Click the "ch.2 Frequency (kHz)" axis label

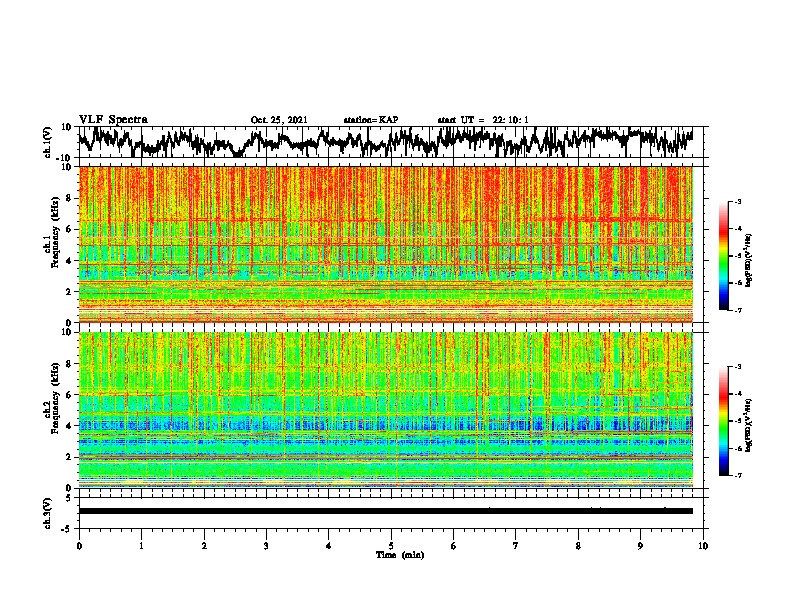pos(52,398)
